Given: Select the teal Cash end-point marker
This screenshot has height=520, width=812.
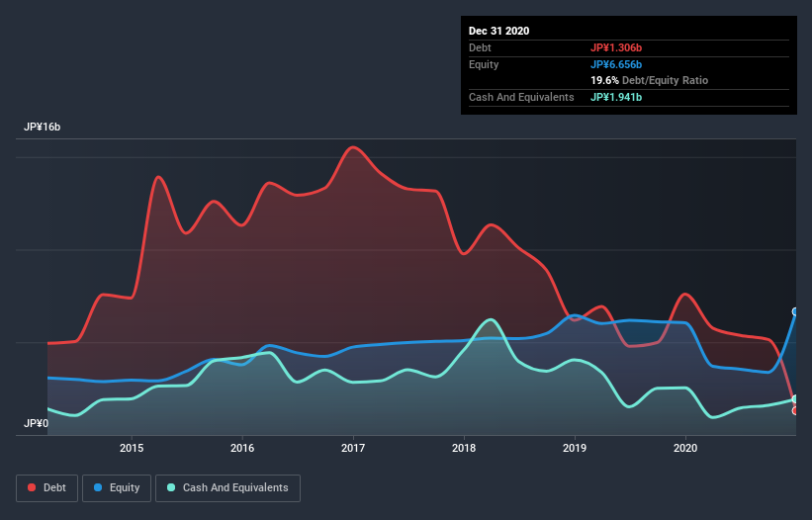Looking at the screenshot, I should click(x=795, y=399).
